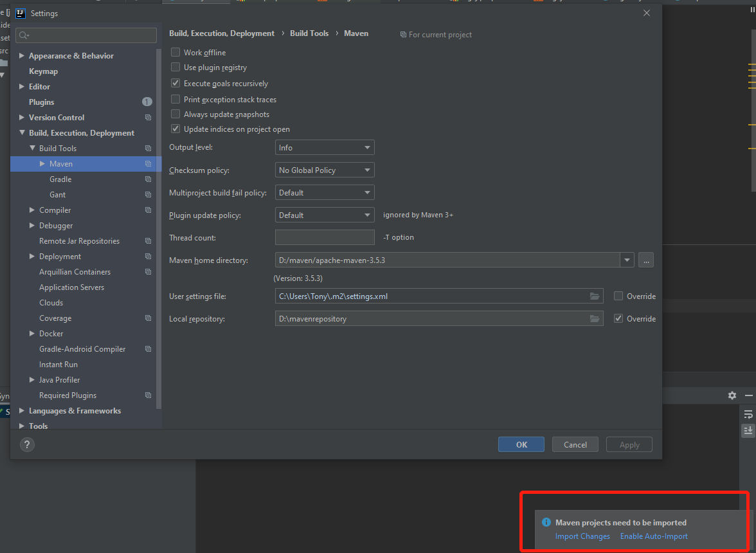Open the gear settings icon in background tool window
Viewport: 756px width, 553px height.
[732, 395]
